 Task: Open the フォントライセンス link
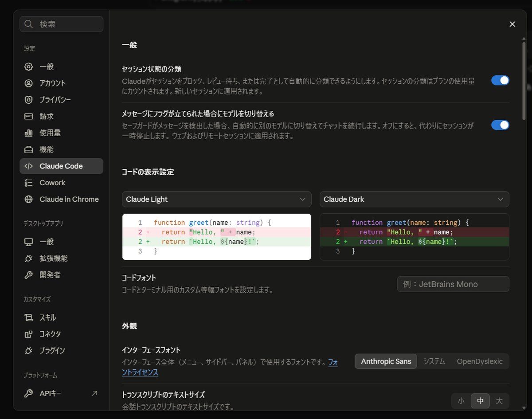(140, 372)
